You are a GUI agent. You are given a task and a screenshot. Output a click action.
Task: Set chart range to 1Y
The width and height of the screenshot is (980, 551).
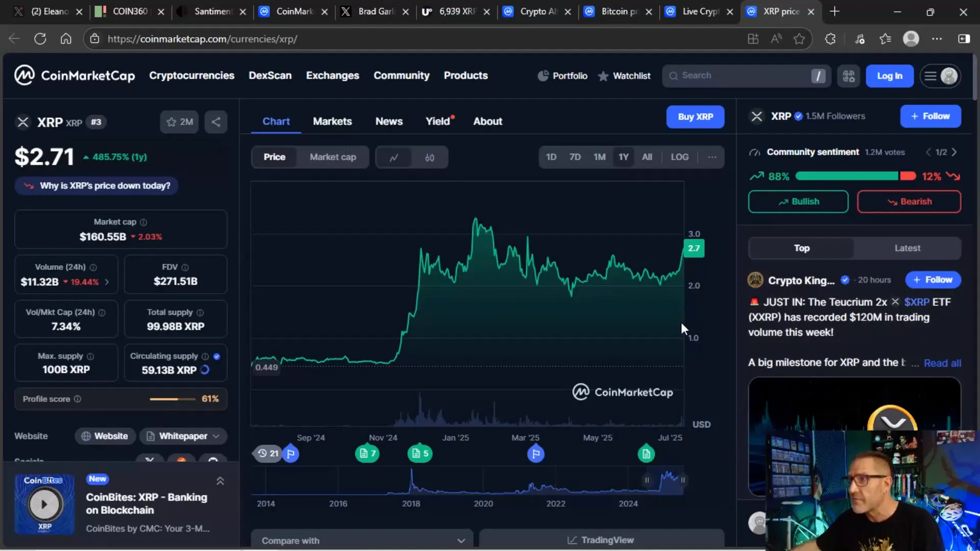[623, 157]
